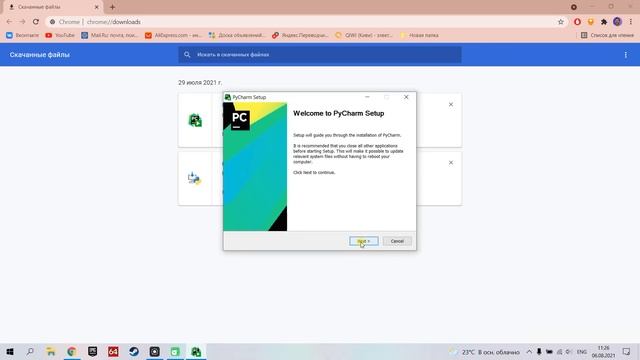Open File Explorer from taskbar
The height and width of the screenshot is (360, 640).
pos(51,351)
